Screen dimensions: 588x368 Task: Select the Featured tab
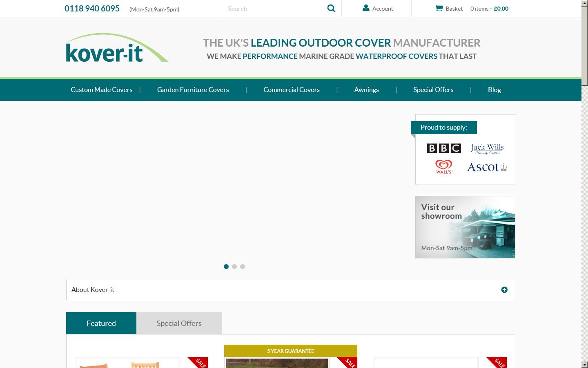pos(101,323)
